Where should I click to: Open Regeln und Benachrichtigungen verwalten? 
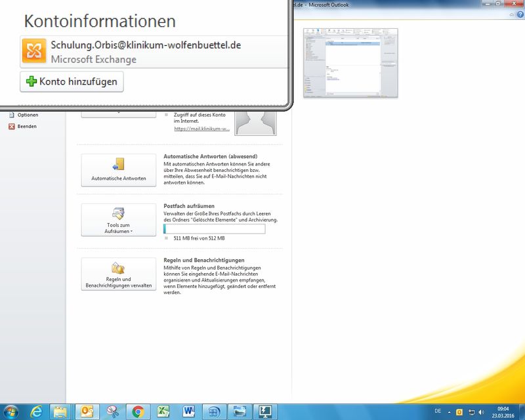(x=118, y=274)
